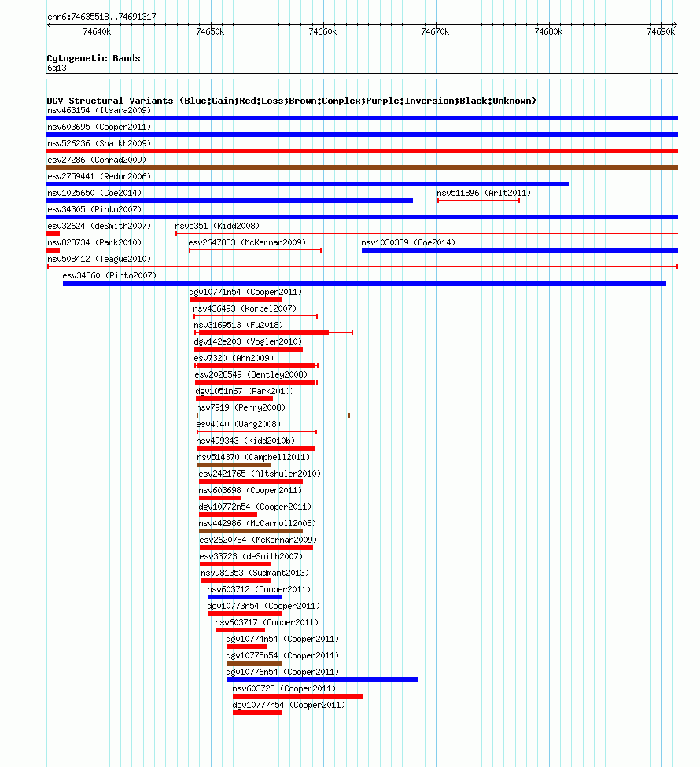Click the esv34860 (Pinto2007) variant label

pyautogui.click(x=109, y=275)
